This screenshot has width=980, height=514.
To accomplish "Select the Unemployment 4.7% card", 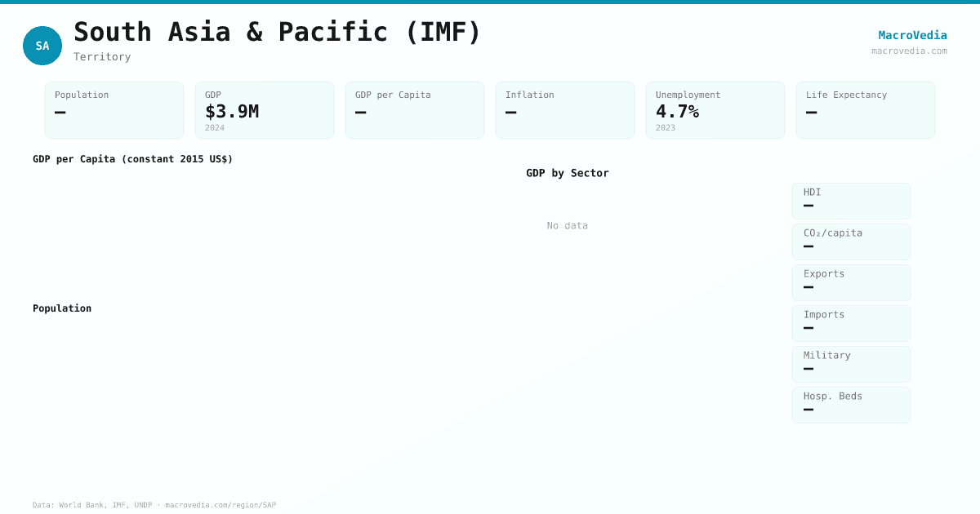I will click(715, 110).
